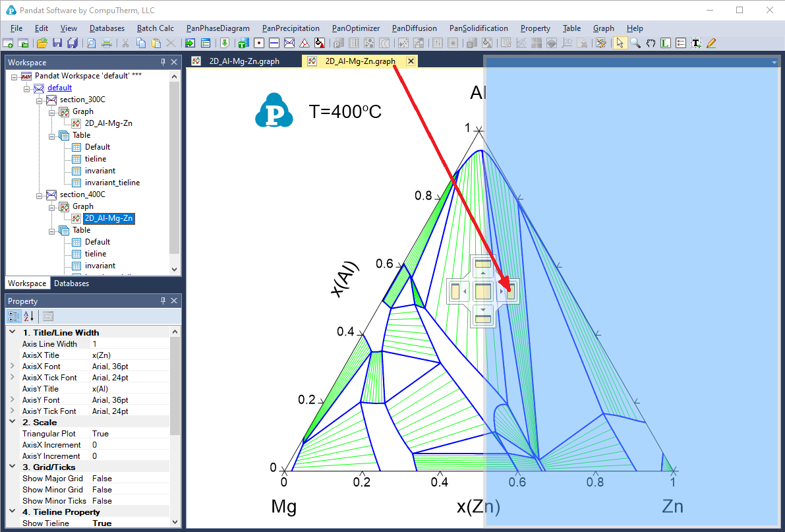Sort properties alphabetically with A-Z icon

coord(28,316)
